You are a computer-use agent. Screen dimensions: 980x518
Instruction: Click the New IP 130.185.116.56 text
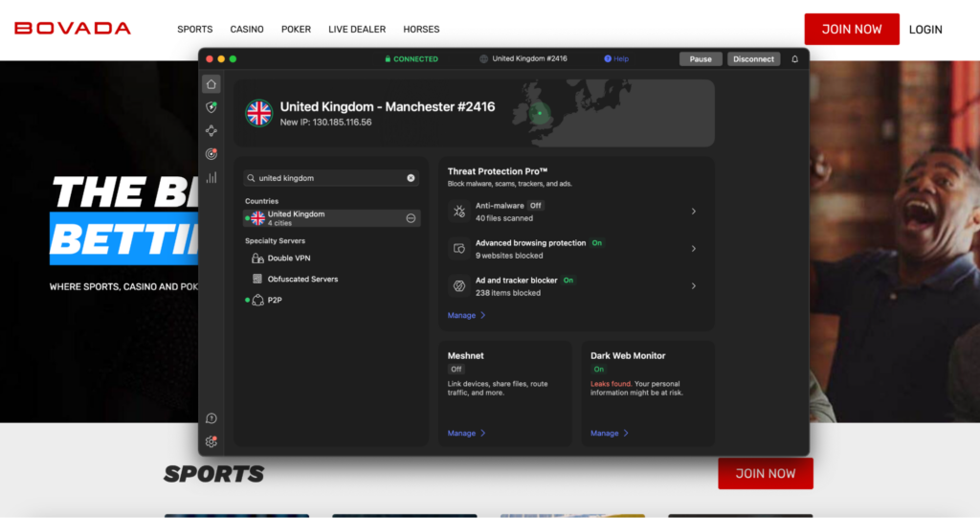click(x=325, y=123)
